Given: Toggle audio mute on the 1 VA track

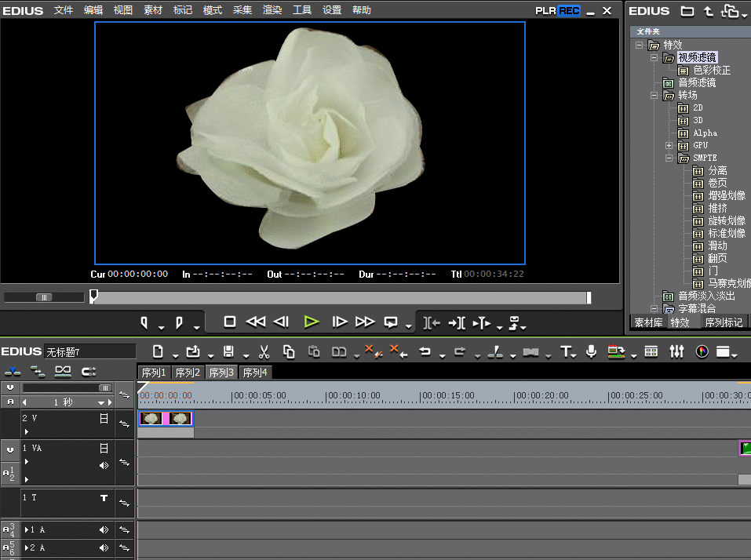Looking at the screenshot, I should tap(104, 465).
